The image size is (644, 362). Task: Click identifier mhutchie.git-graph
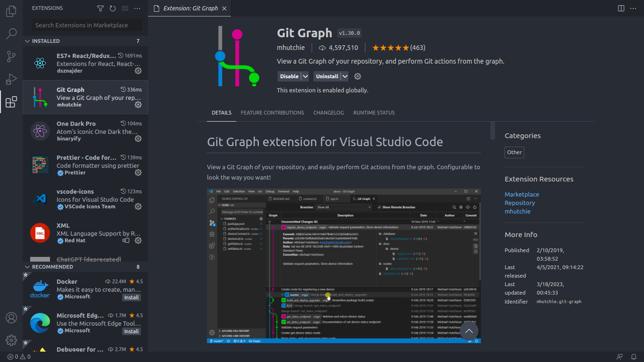[559, 302]
